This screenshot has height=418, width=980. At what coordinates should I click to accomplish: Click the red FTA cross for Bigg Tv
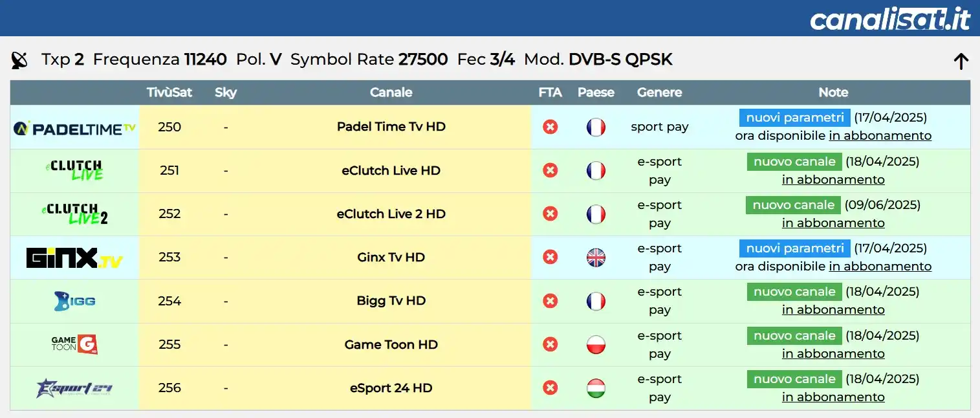pos(550,301)
